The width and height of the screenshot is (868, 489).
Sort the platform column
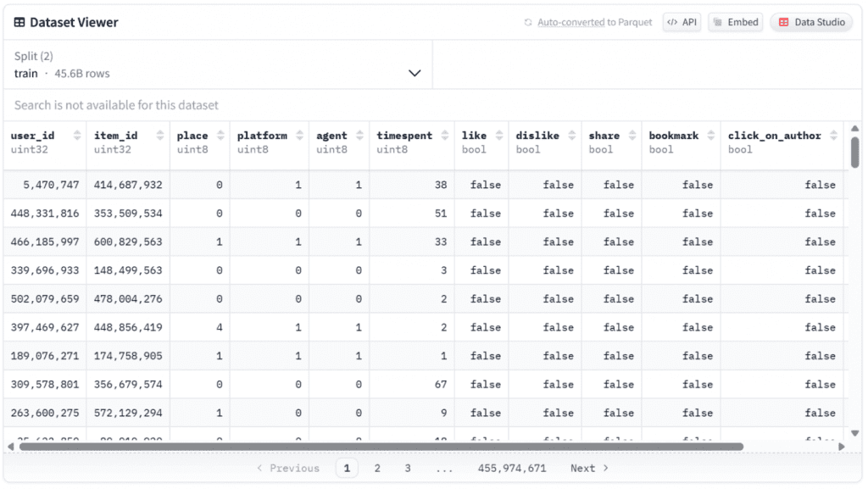coord(300,136)
